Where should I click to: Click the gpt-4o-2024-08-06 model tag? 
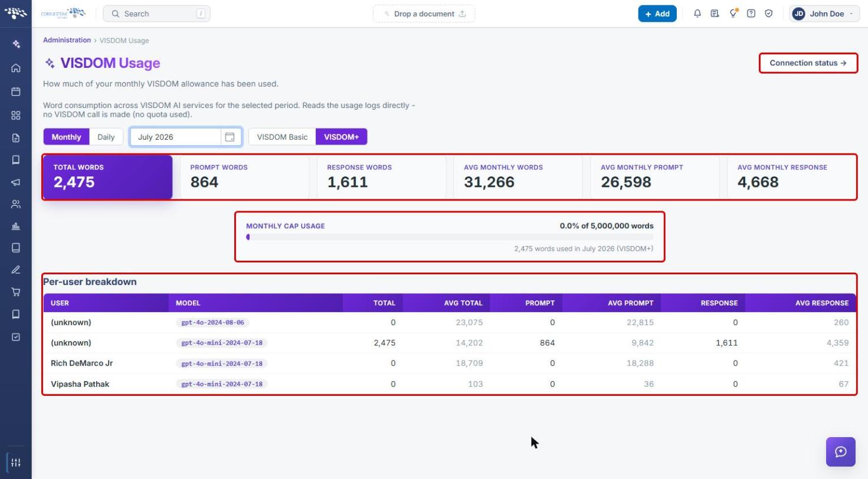212,323
